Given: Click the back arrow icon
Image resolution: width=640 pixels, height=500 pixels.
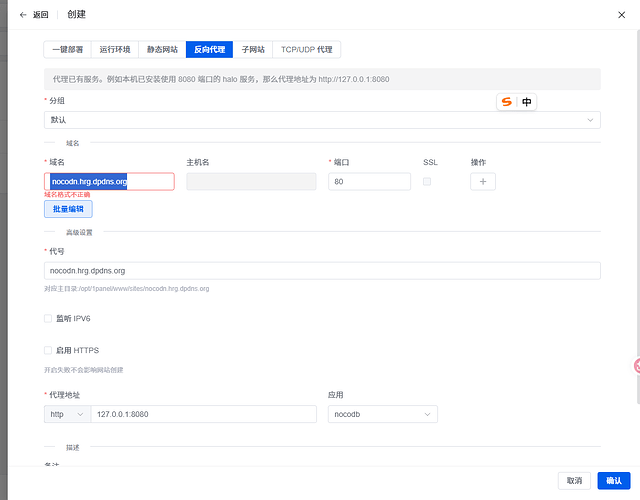Looking at the screenshot, I should click(23, 15).
